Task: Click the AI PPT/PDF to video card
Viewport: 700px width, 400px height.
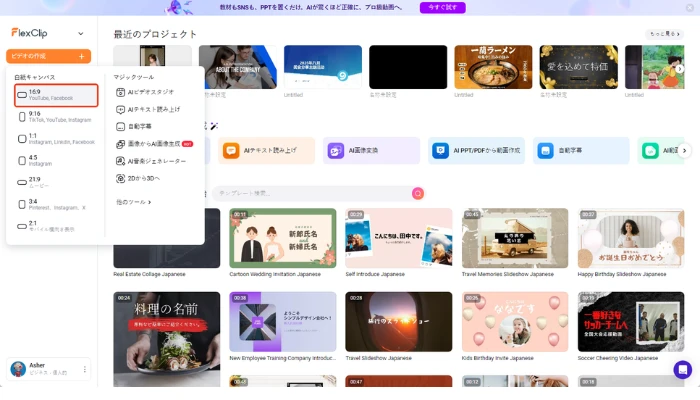Action: coord(476,150)
